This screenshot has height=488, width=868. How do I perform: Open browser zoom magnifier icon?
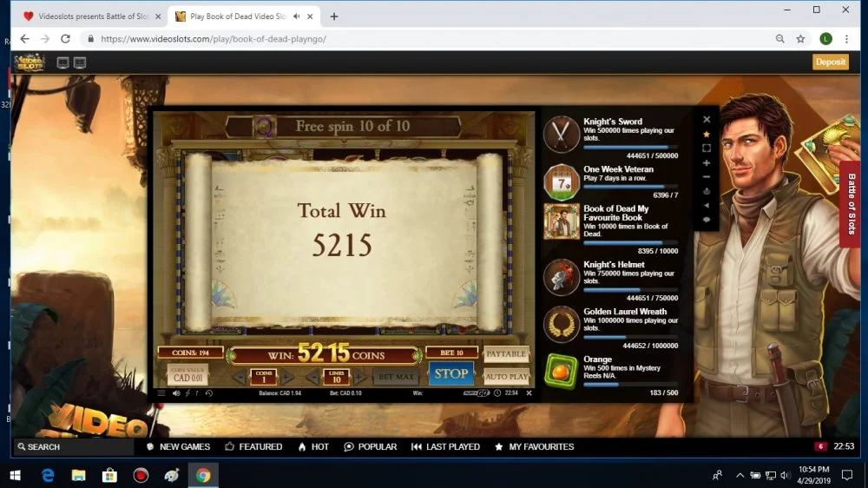780,39
